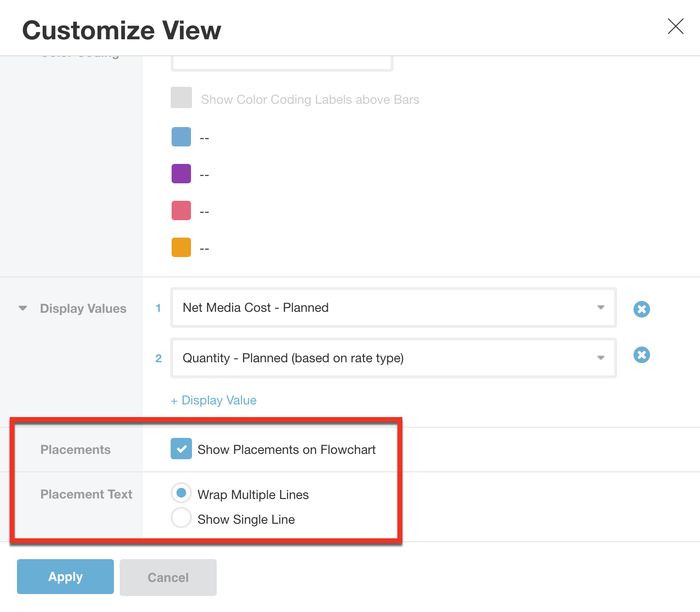Click the purple color coding swatch

coord(181,174)
